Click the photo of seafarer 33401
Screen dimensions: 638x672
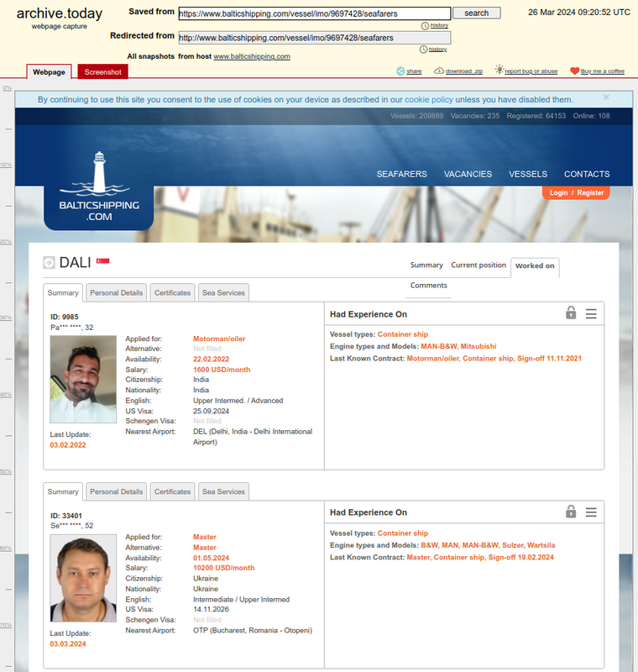[83, 578]
